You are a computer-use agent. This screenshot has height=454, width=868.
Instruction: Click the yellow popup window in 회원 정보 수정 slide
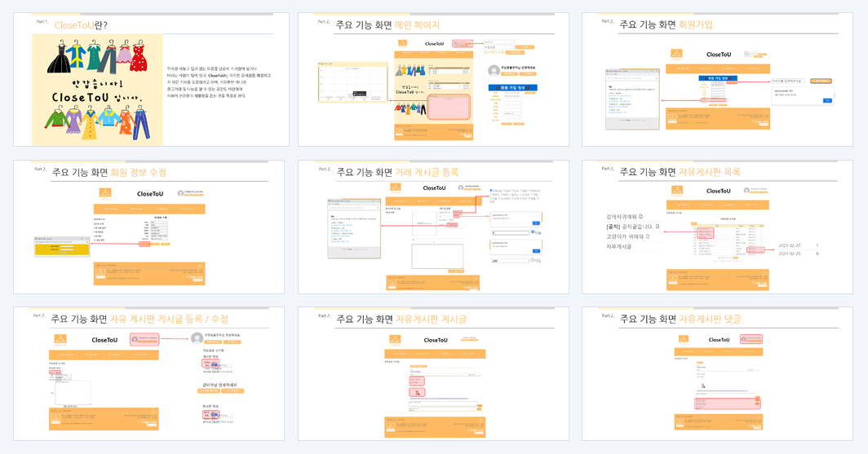[x=61, y=247]
